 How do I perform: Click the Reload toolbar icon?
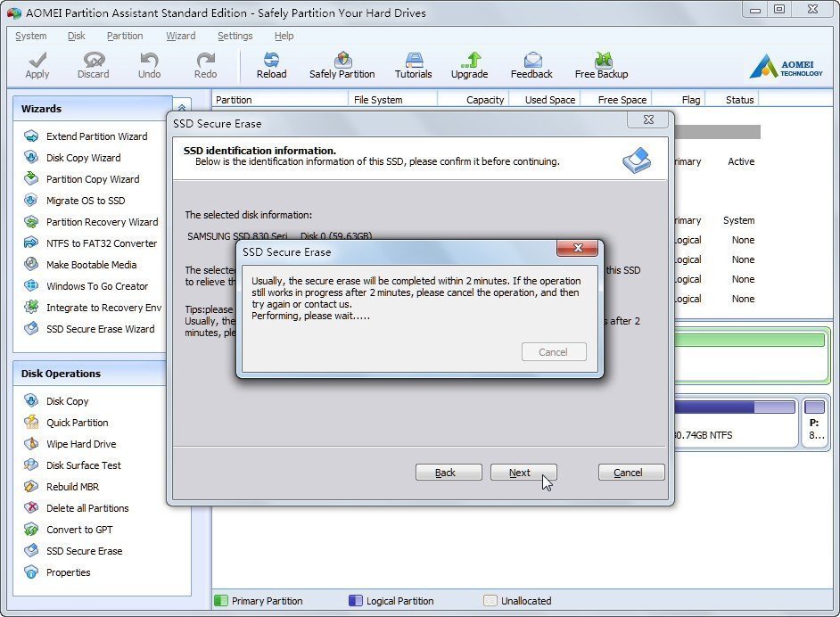pos(272,65)
